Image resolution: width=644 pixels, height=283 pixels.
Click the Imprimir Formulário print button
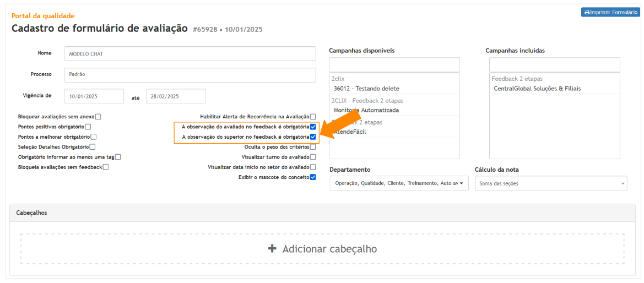[x=610, y=12]
